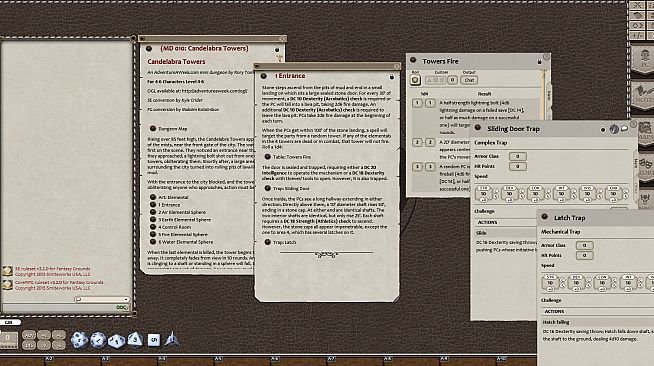The image size is (654, 366).
Task: Click the '1 Entrance' window title
Action: coord(290,76)
